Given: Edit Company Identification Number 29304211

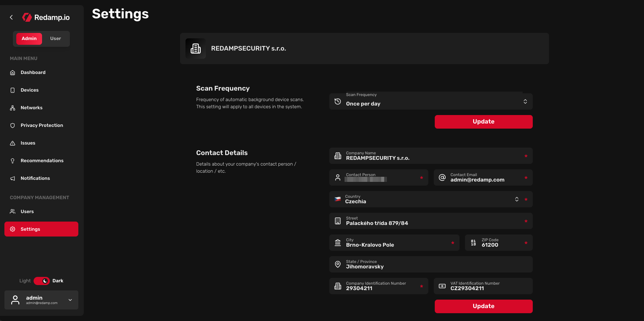Looking at the screenshot, I should 379,286.
